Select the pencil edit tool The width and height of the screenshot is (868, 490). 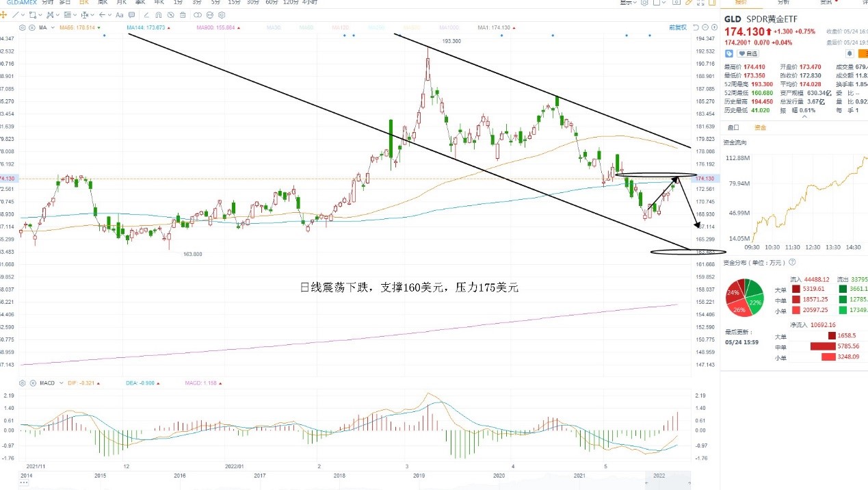[x=688, y=3]
